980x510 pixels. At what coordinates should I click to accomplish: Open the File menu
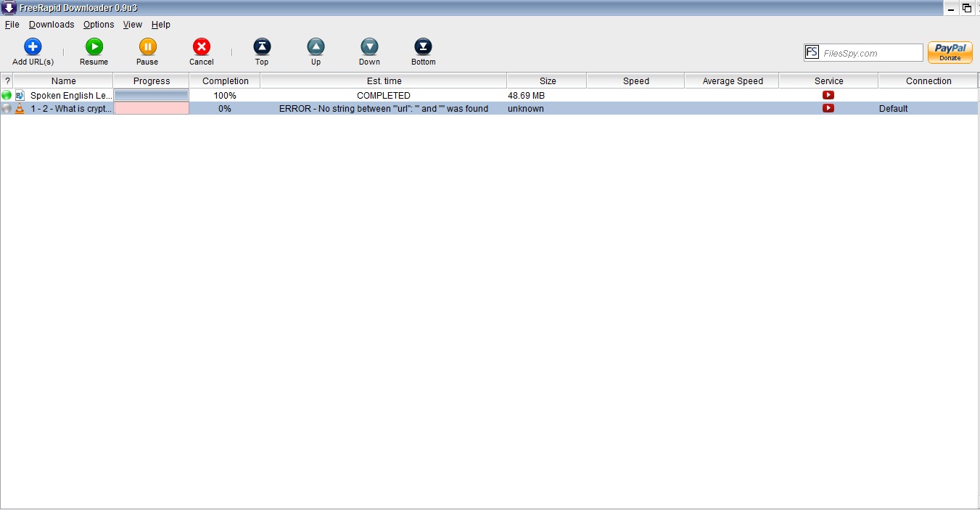[12, 25]
